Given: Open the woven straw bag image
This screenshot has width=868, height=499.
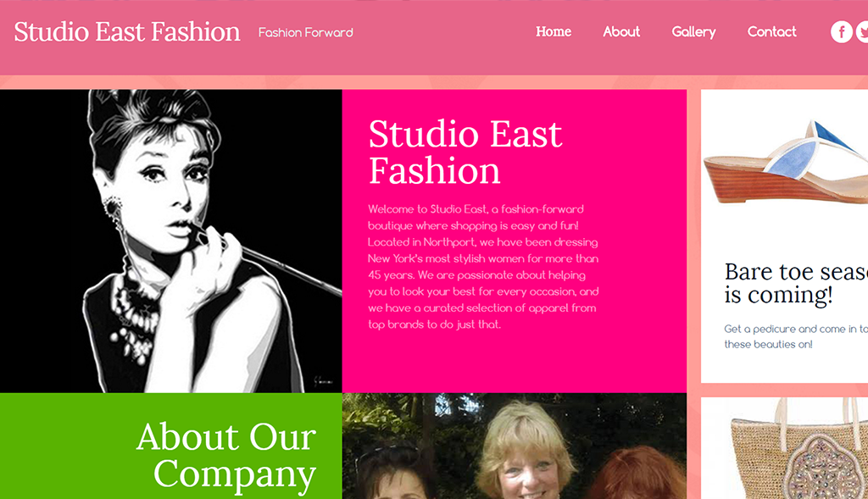Looking at the screenshot, I should pyautogui.click(x=798, y=449).
